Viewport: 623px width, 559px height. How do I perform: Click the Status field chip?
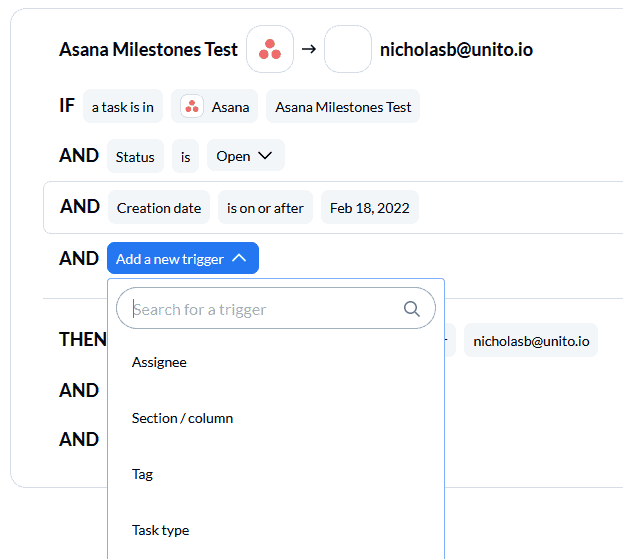(x=135, y=156)
